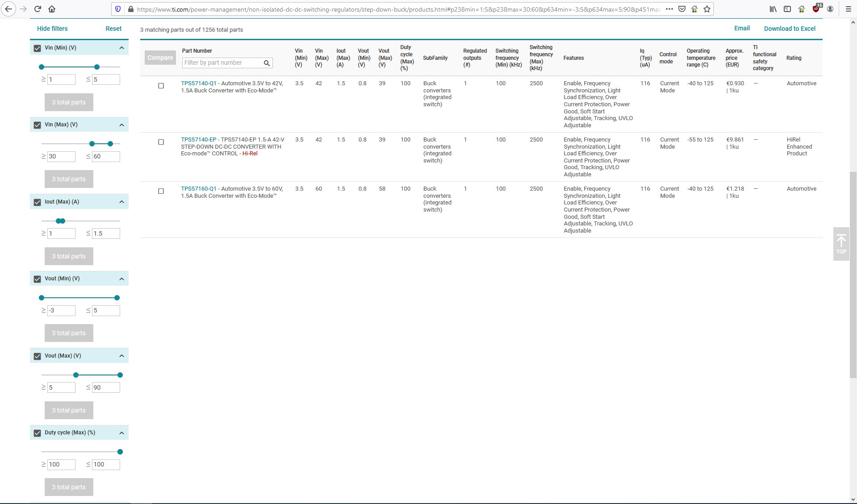Image resolution: width=857 pixels, height=504 pixels.
Task: Open TPS57160-Q1 product page
Action: point(198,189)
